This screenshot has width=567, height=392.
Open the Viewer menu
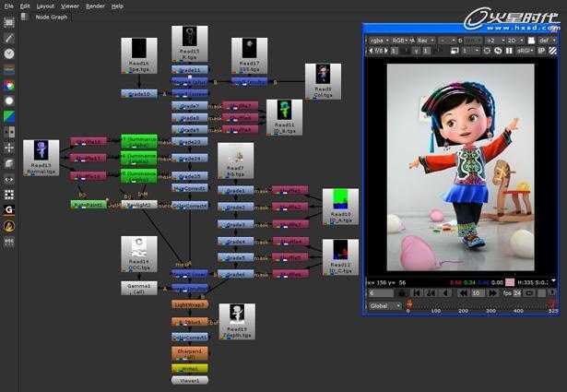tap(70, 6)
